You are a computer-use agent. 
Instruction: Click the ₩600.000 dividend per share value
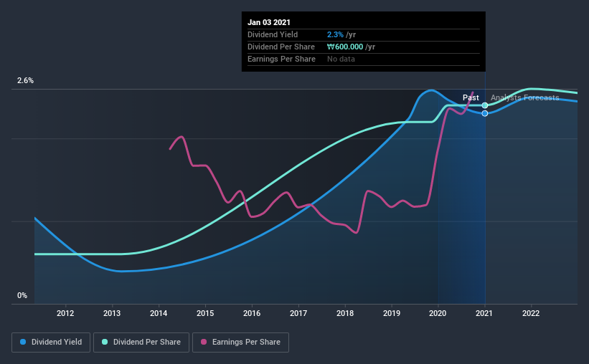[x=345, y=47]
